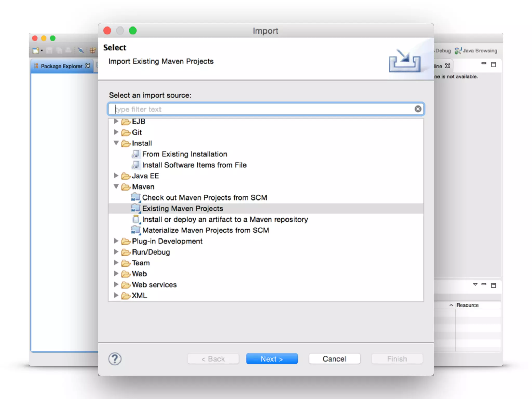Click the help question mark icon
532x399 pixels.
pyautogui.click(x=115, y=359)
